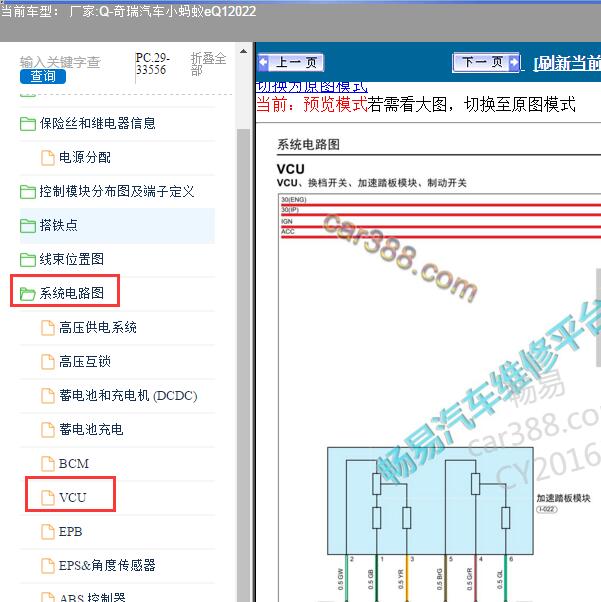Viewport: 601px width, 602px height.
Task: Click the sidebar scroll-up arrow
Action: (243, 51)
